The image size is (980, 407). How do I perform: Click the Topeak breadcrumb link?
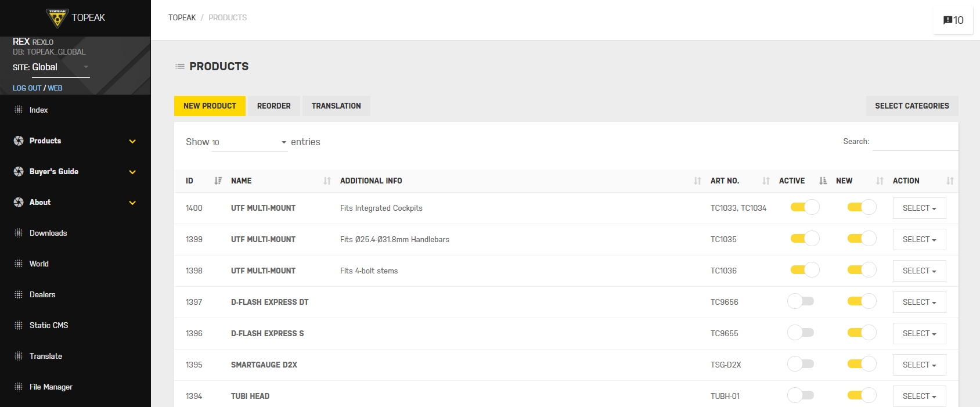(182, 17)
